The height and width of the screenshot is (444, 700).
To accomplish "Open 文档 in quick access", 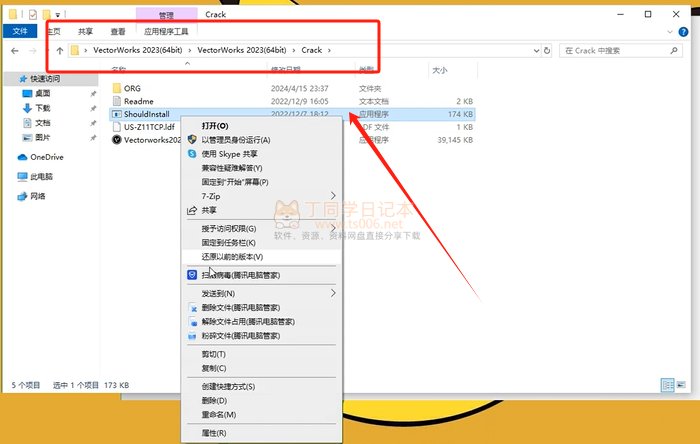I will click(x=42, y=123).
